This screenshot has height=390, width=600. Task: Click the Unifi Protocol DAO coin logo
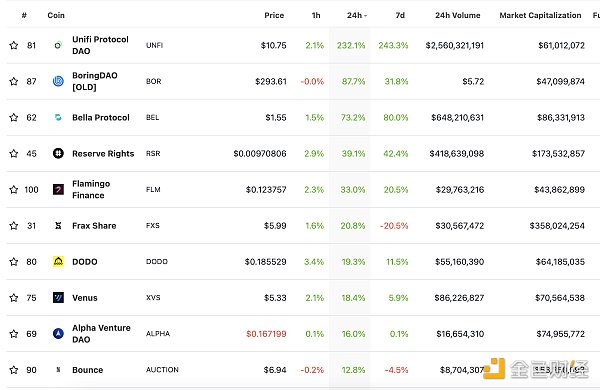pyautogui.click(x=58, y=45)
